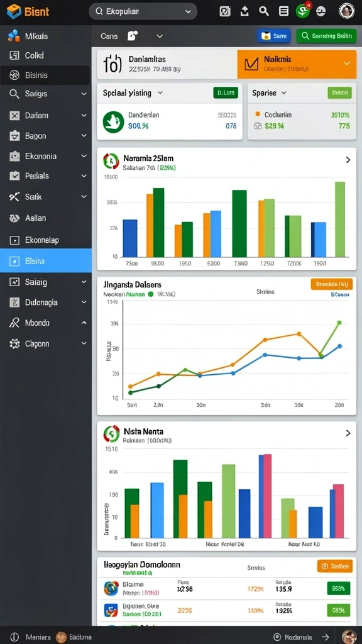
Task: Click the smiley face icon in header
Action: pyautogui.click(x=321, y=11)
